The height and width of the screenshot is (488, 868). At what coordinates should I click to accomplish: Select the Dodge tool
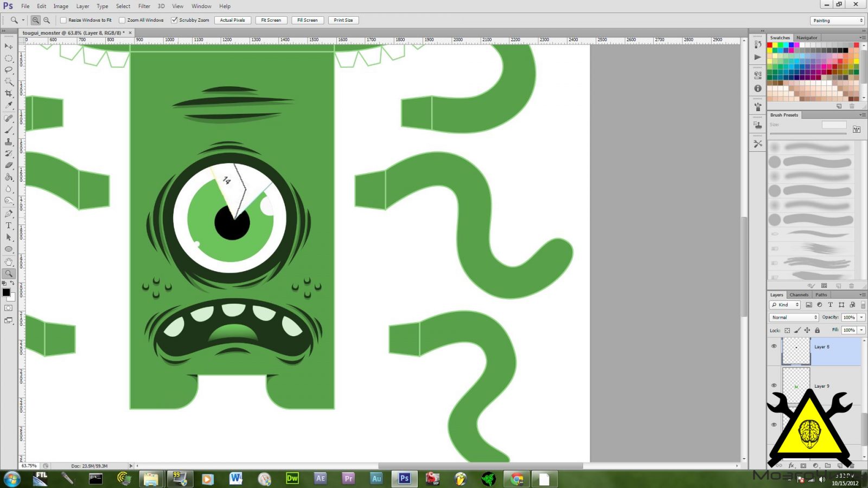pos(8,201)
